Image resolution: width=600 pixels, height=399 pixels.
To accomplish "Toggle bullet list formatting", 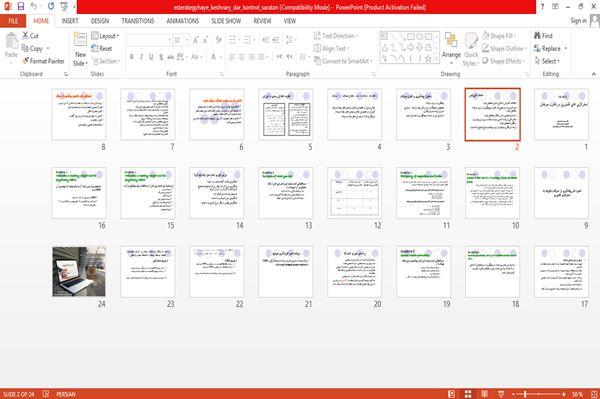I will 233,40.
